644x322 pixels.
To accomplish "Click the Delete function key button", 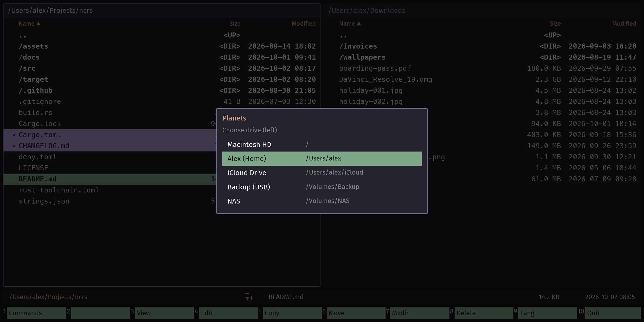I will click(x=484, y=313).
